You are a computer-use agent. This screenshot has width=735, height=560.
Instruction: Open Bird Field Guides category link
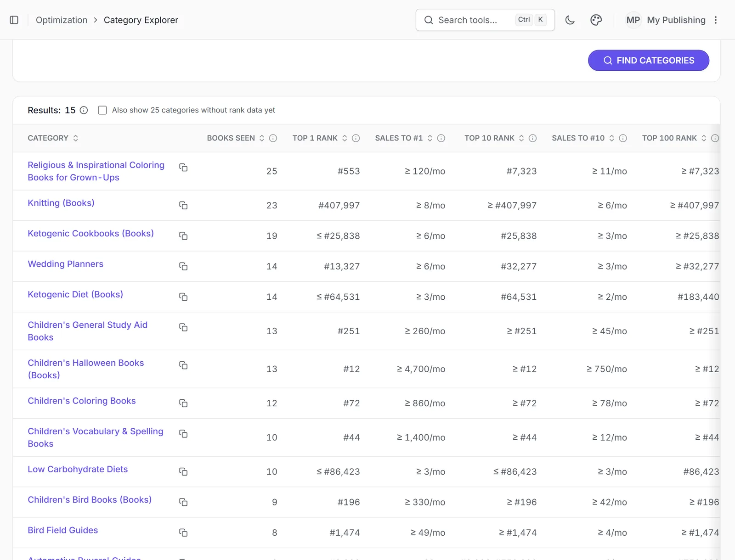pyautogui.click(x=63, y=530)
